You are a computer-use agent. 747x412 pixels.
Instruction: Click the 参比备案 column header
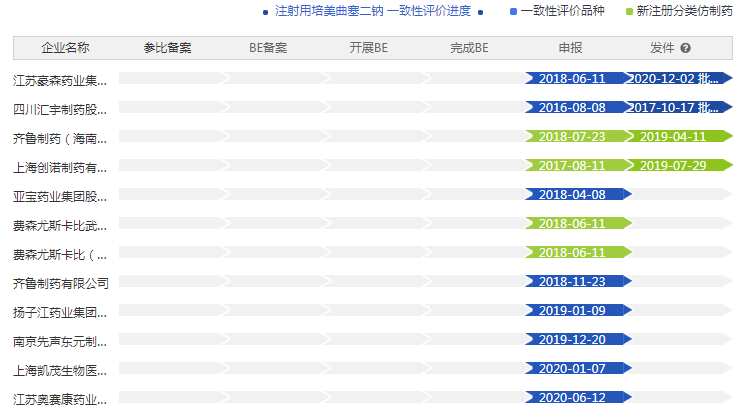coord(167,48)
